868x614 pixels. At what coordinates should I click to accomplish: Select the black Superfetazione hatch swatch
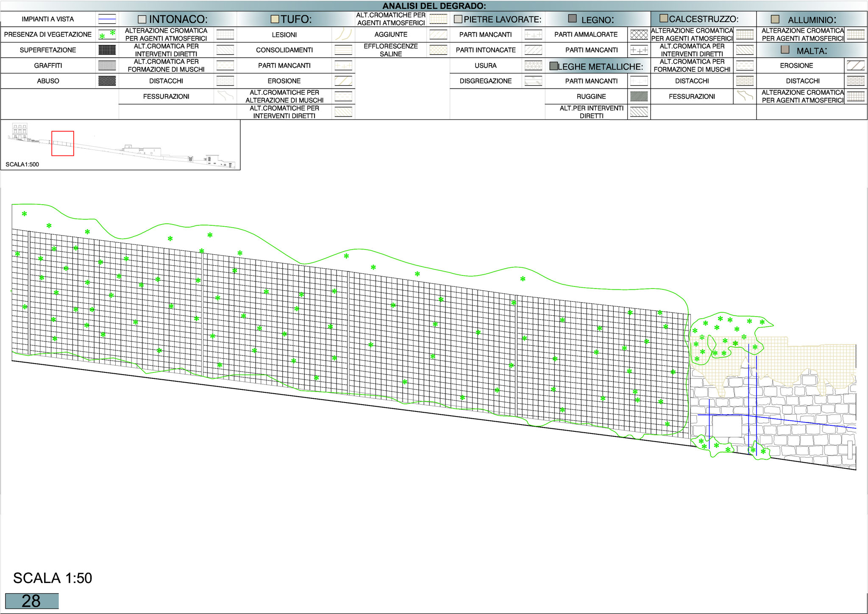107,50
